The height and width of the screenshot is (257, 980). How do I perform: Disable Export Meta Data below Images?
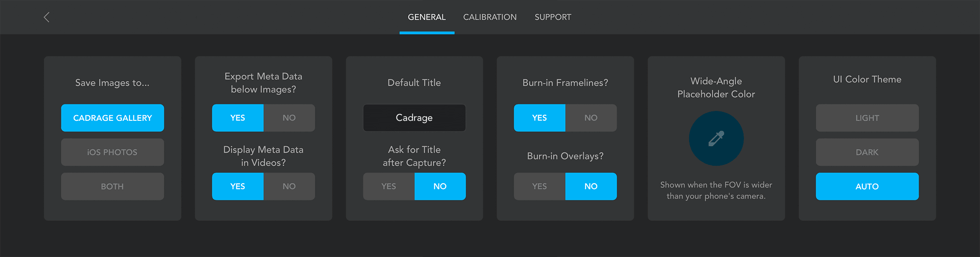click(x=289, y=117)
